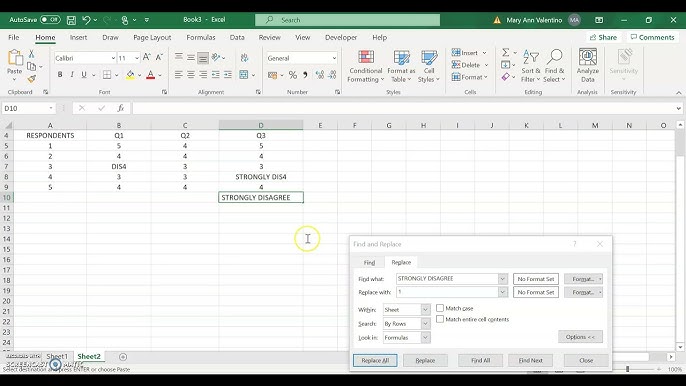686x386 pixels.
Task: Click the Find what input field
Action: 447,279
